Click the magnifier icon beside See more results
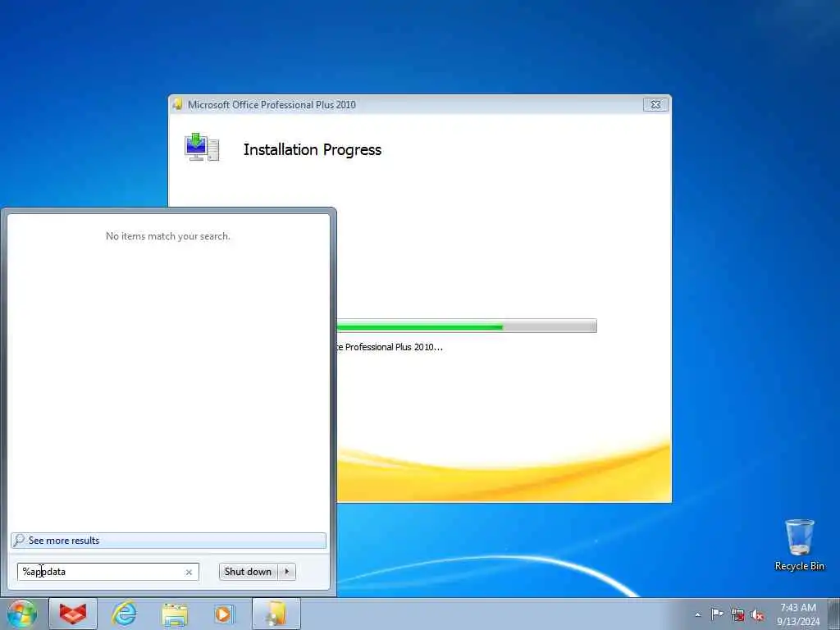This screenshot has height=630, width=840. click(x=18, y=540)
